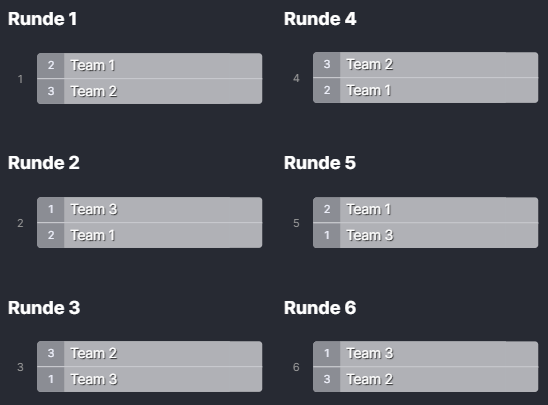This screenshot has width=548, height=405.
Task: Click the Runde 6 heading
Action: pos(320,308)
